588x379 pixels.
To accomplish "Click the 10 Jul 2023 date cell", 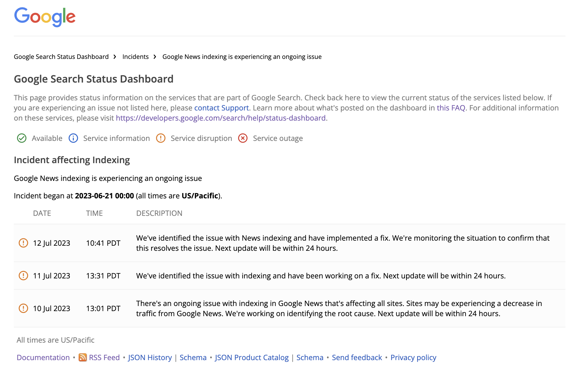I will [52, 309].
